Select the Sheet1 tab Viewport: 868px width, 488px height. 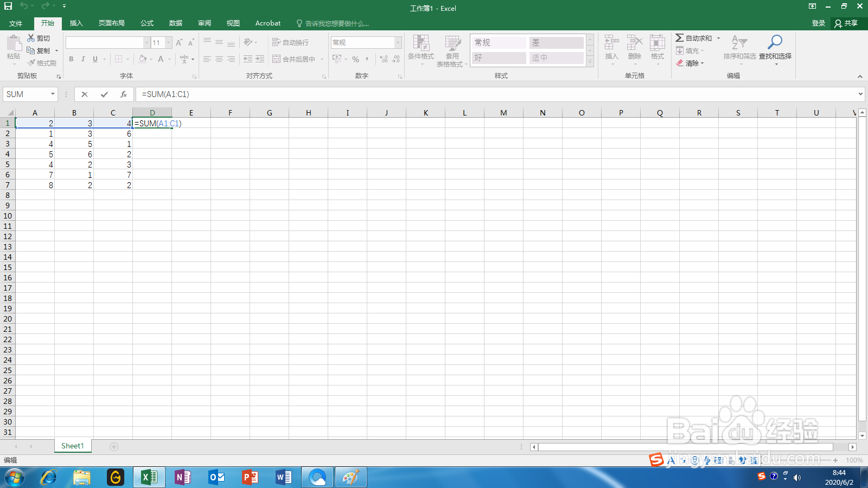(73, 446)
